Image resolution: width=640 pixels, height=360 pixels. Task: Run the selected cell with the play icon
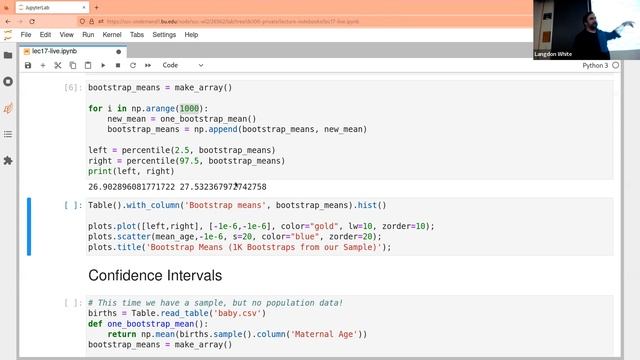click(x=103, y=65)
